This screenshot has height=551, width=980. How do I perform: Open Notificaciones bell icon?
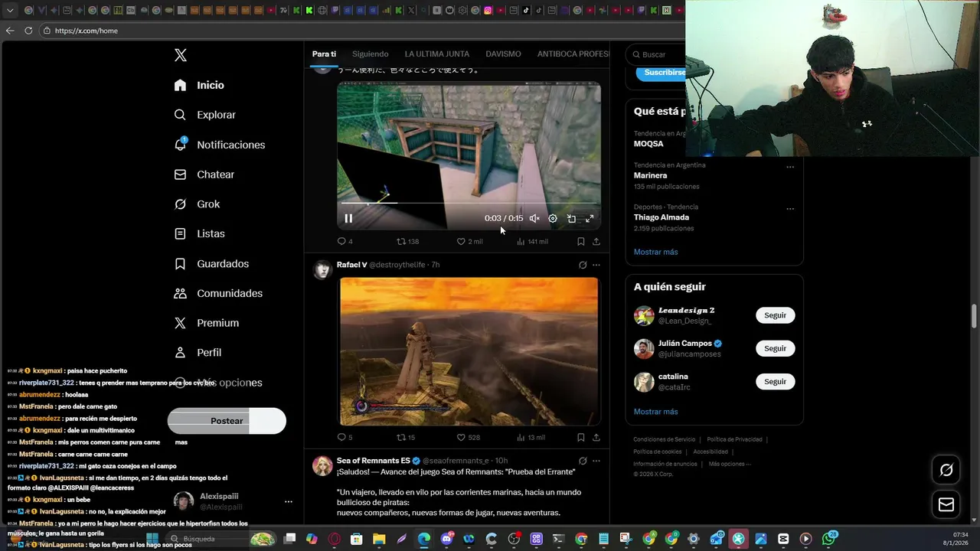pyautogui.click(x=180, y=144)
